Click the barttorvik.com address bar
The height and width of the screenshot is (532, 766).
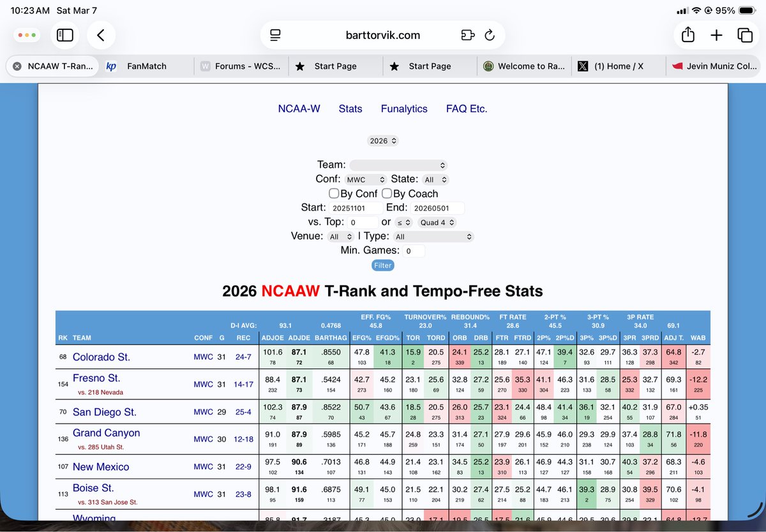point(383,35)
